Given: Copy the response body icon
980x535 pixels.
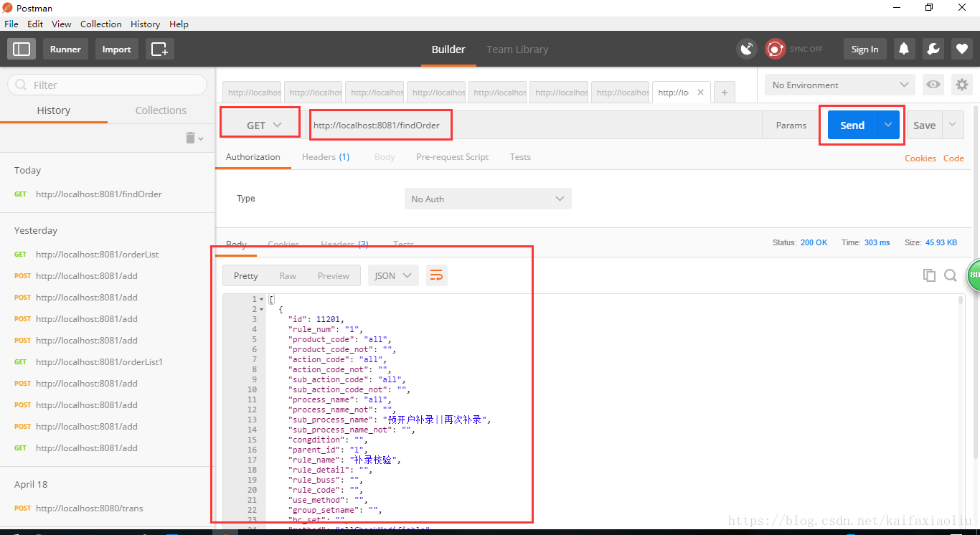Looking at the screenshot, I should [929, 275].
